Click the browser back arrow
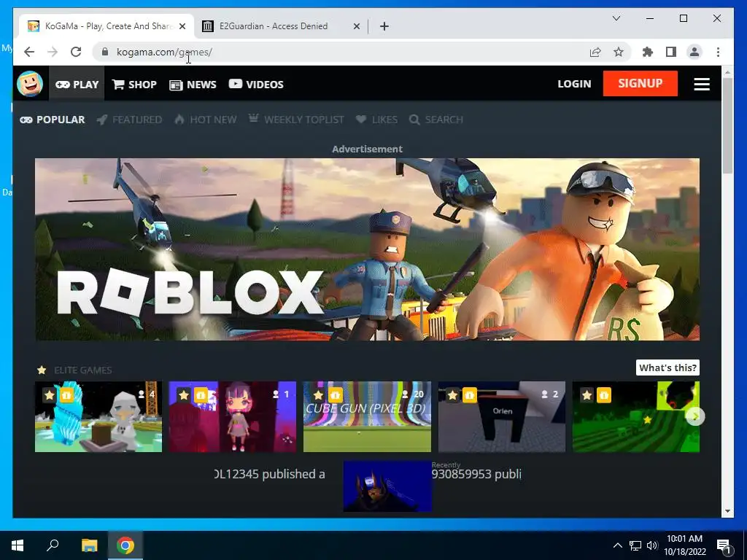The width and height of the screenshot is (747, 560). [29, 52]
